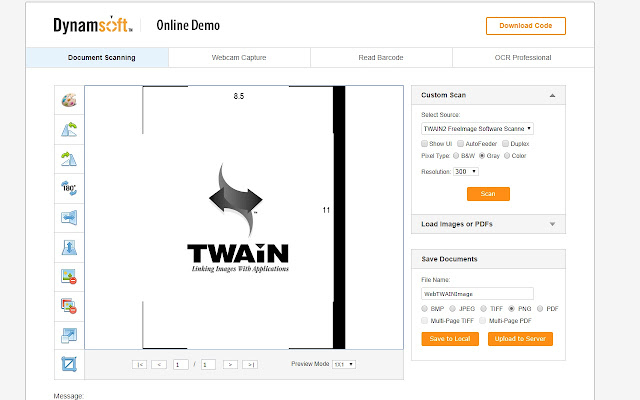Switch to Webcam Capture tab
The height and width of the screenshot is (400, 640).
[x=239, y=58]
